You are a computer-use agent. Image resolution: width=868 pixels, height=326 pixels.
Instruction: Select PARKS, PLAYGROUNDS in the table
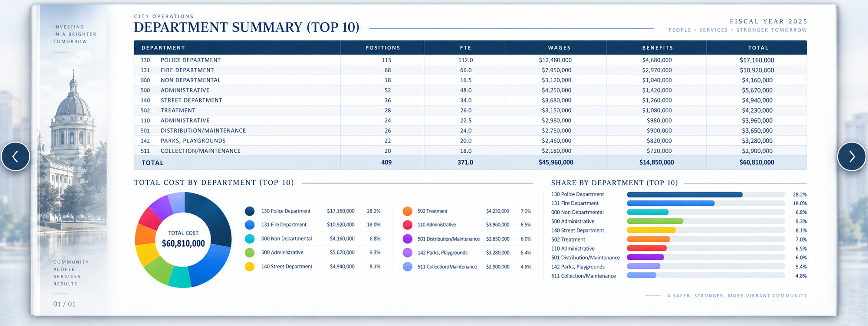coord(193,141)
